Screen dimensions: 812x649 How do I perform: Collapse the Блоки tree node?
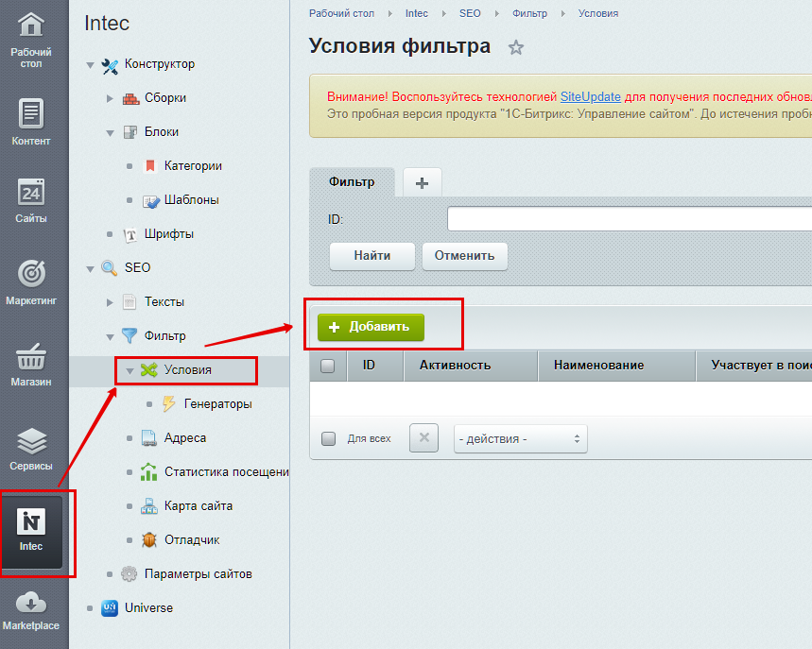click(x=110, y=133)
